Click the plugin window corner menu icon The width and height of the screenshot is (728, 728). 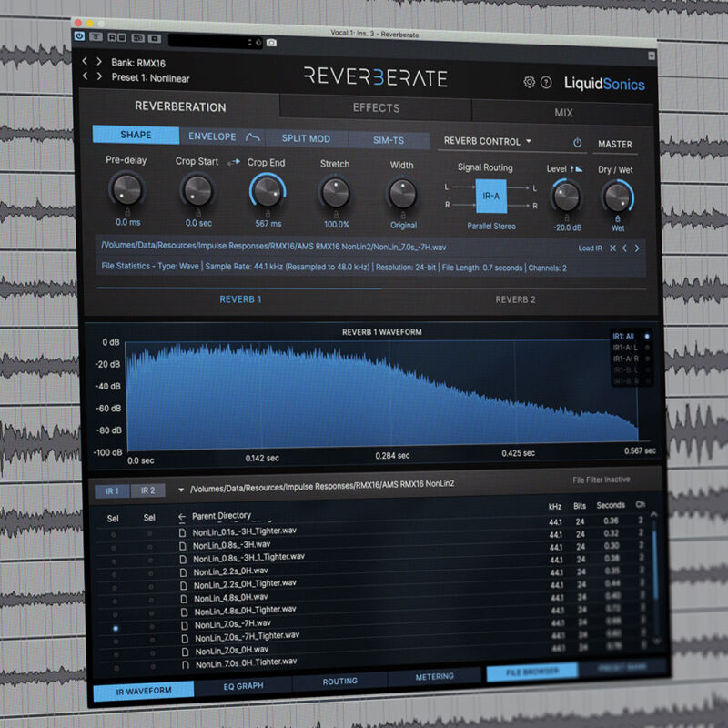pyautogui.click(x=652, y=56)
